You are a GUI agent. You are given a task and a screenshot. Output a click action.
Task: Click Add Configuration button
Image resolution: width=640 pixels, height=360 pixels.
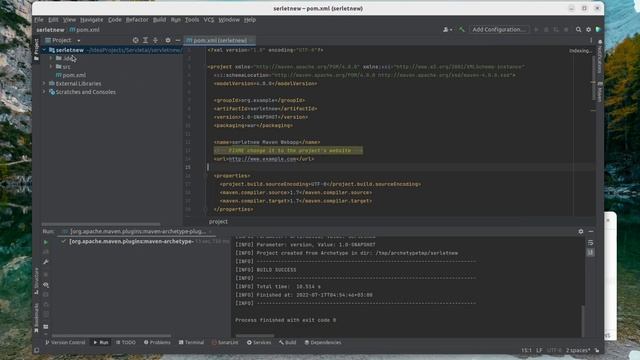pos(499,29)
